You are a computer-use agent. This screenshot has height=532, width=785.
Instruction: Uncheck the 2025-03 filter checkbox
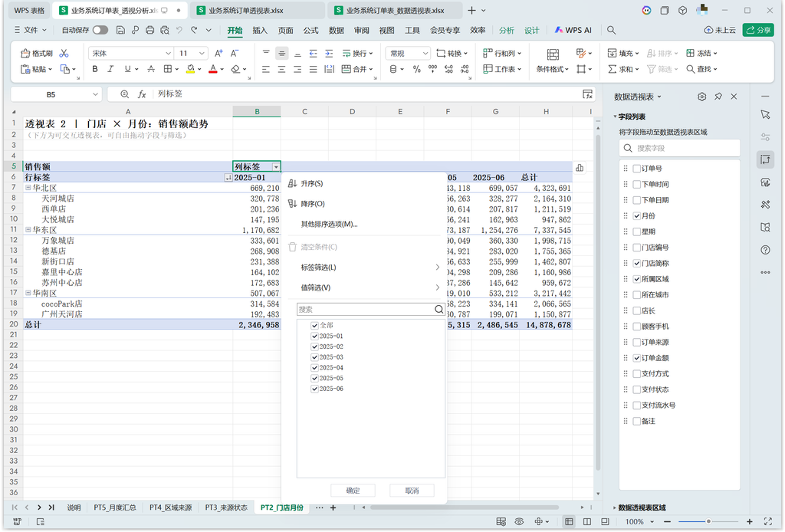[314, 357]
